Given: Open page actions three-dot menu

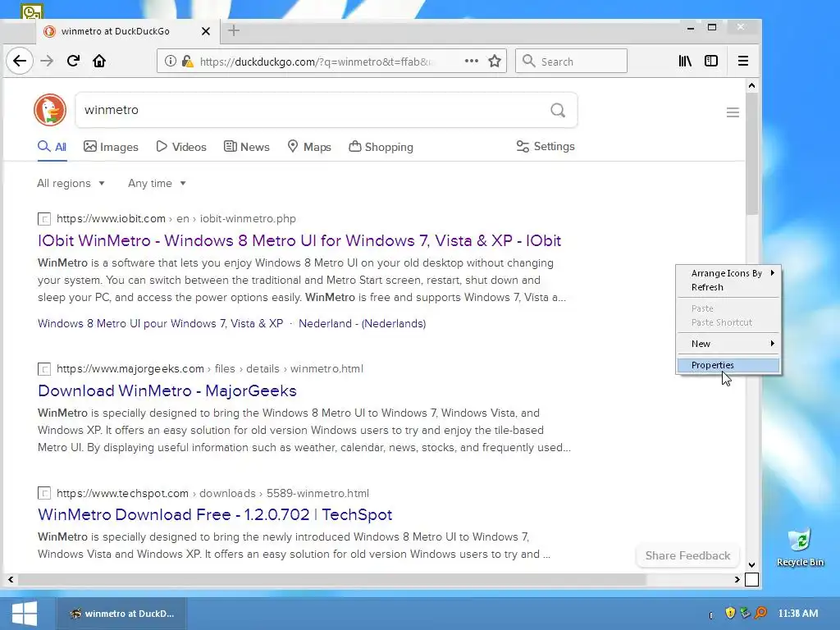Looking at the screenshot, I should [x=472, y=61].
